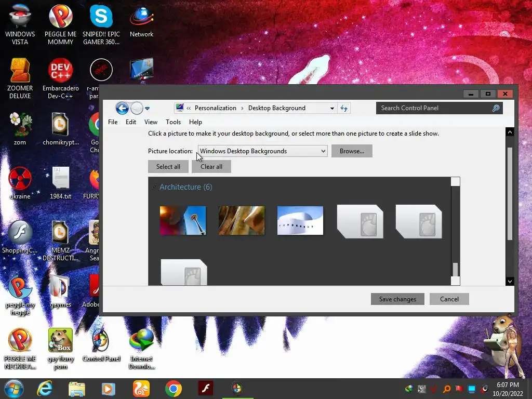
Task: Click the Desktop Background breadcrumb
Action: (277, 108)
